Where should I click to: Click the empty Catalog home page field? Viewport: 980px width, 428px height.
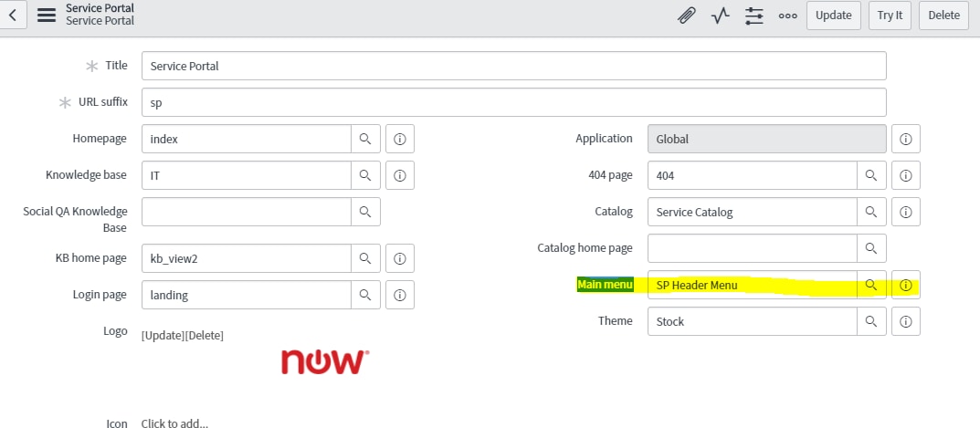click(x=752, y=248)
